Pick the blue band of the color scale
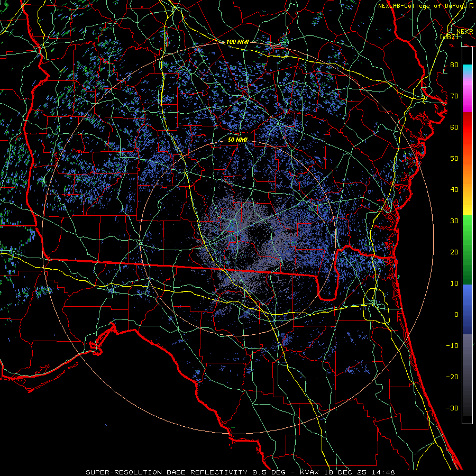The width and height of the screenshot is (476, 476). click(467, 309)
